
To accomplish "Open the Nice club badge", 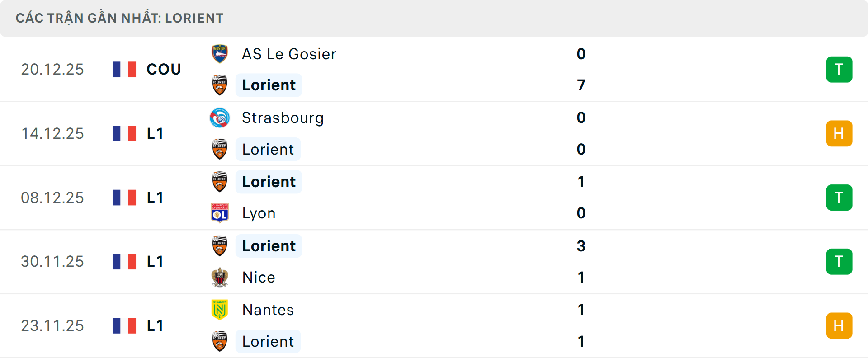I will tap(220, 277).
